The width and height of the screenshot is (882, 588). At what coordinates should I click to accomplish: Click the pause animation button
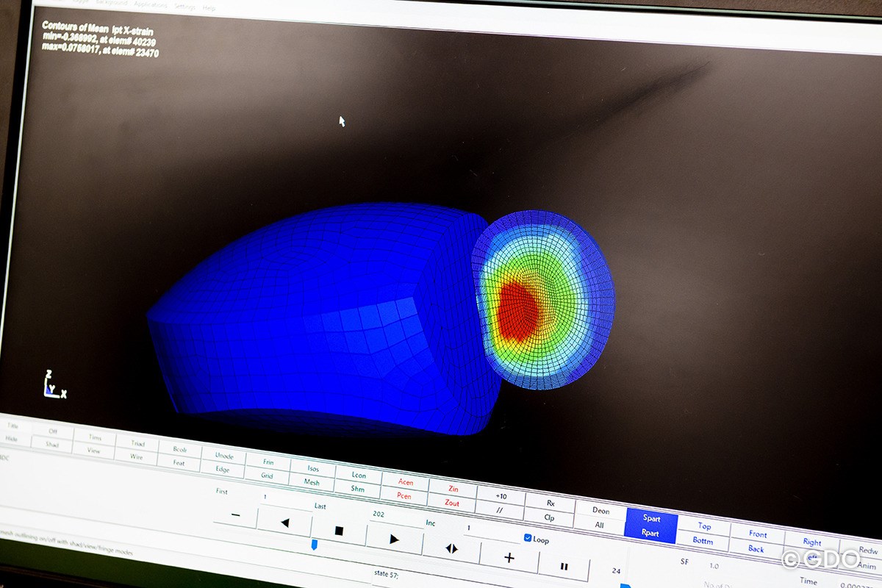tap(564, 566)
